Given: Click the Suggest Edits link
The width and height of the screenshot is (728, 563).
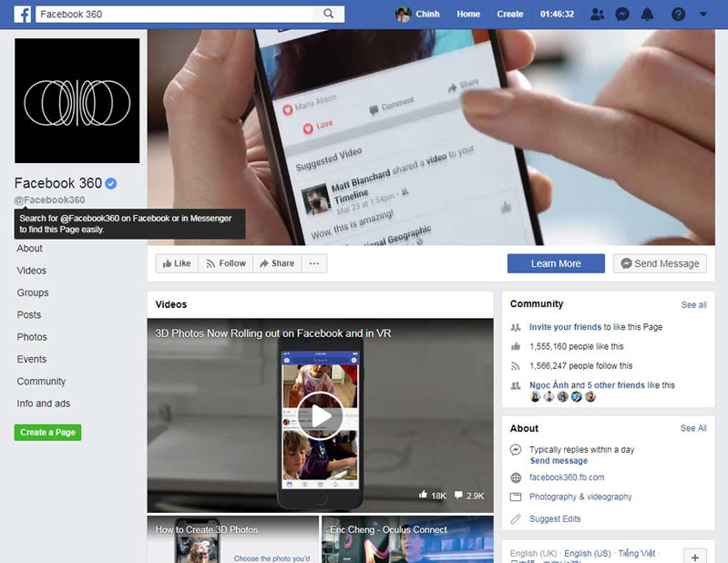Looking at the screenshot, I should [x=555, y=519].
